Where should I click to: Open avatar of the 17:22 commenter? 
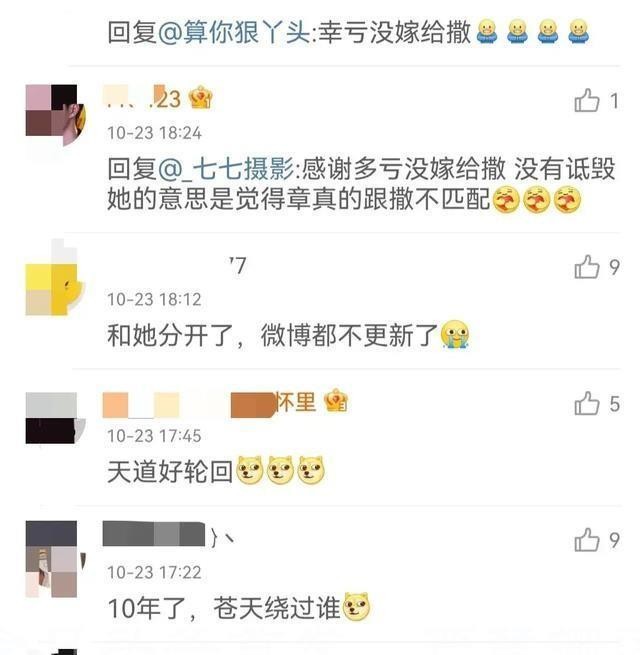[x=56, y=559]
